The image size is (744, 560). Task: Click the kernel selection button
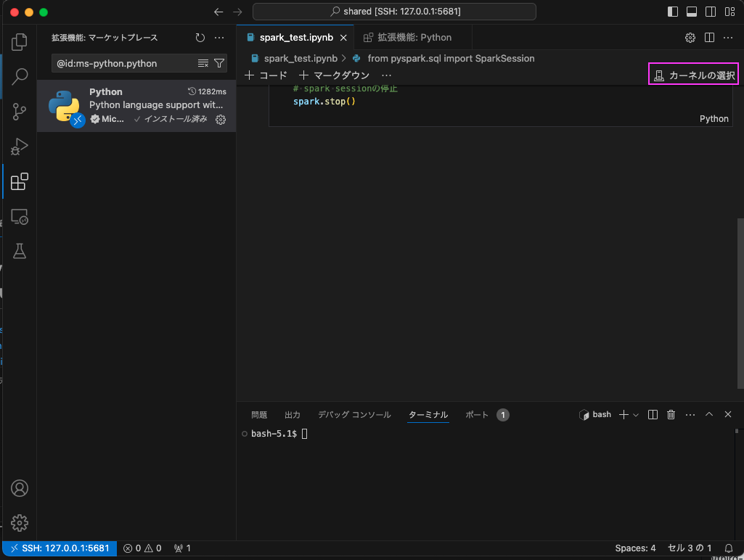pos(694,75)
